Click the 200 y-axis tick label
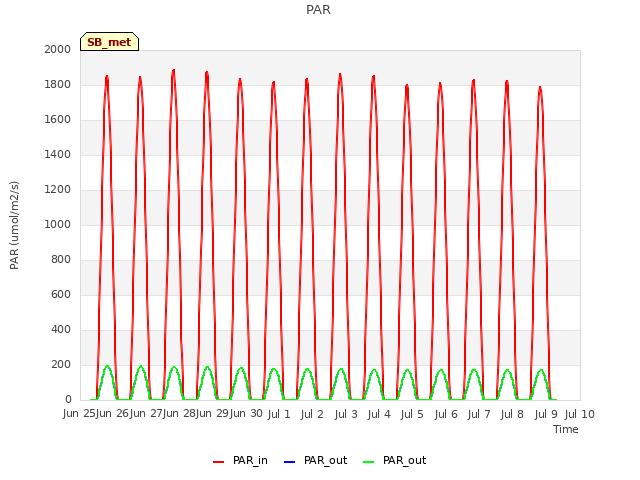640x480 pixels. (x=61, y=364)
